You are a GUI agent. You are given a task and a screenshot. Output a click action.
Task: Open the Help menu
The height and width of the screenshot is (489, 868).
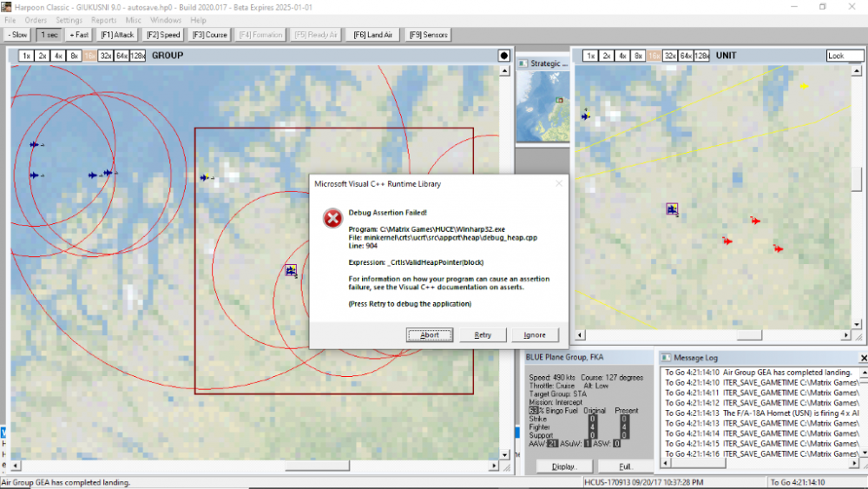coord(198,20)
